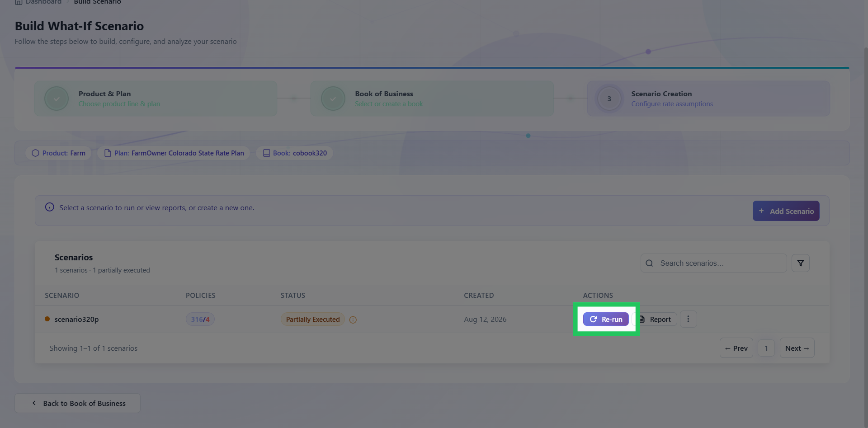Open the three-dot actions menu for scenario320p
The width and height of the screenshot is (868, 428).
click(688, 319)
